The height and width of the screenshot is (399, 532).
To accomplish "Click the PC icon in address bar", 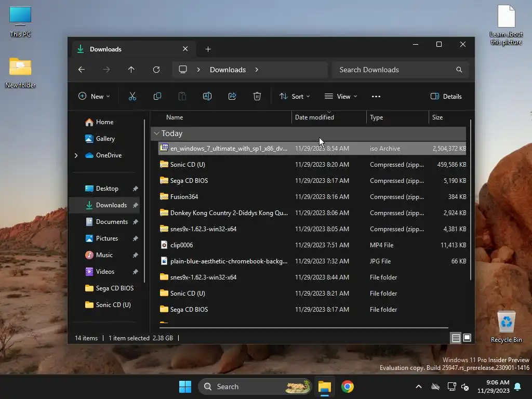I will coord(183,70).
